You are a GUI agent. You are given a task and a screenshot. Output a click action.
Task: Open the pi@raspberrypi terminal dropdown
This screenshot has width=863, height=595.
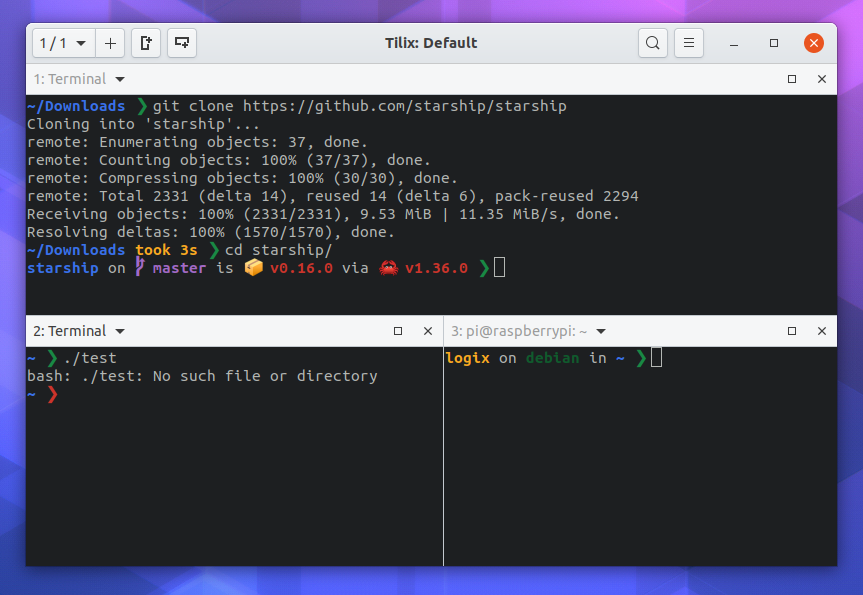click(599, 330)
